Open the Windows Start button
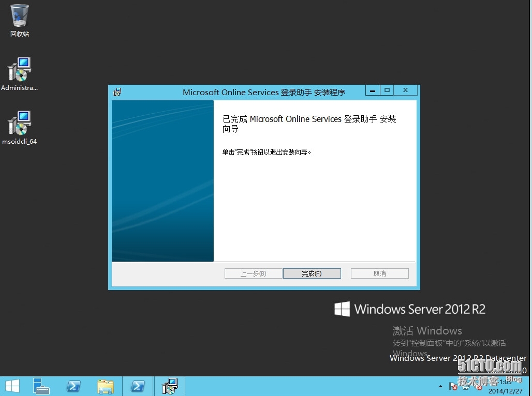The width and height of the screenshot is (532, 396). [12, 386]
